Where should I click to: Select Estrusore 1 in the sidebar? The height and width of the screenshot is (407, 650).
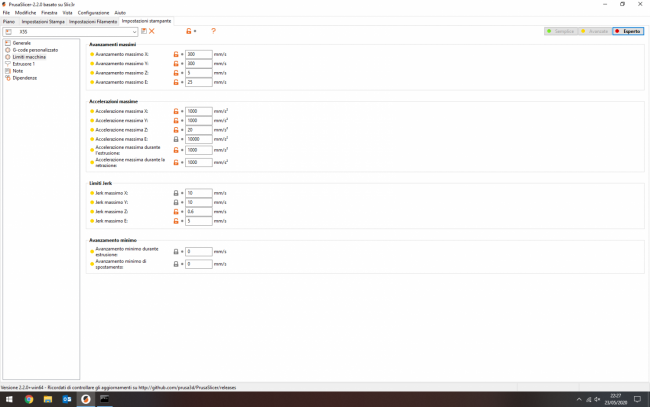pyautogui.click(x=24, y=64)
